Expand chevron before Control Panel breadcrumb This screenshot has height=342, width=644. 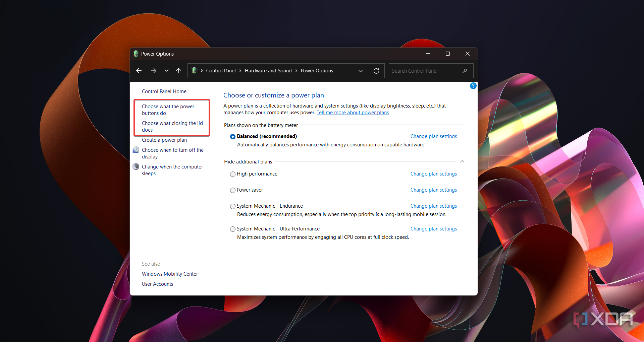click(202, 71)
